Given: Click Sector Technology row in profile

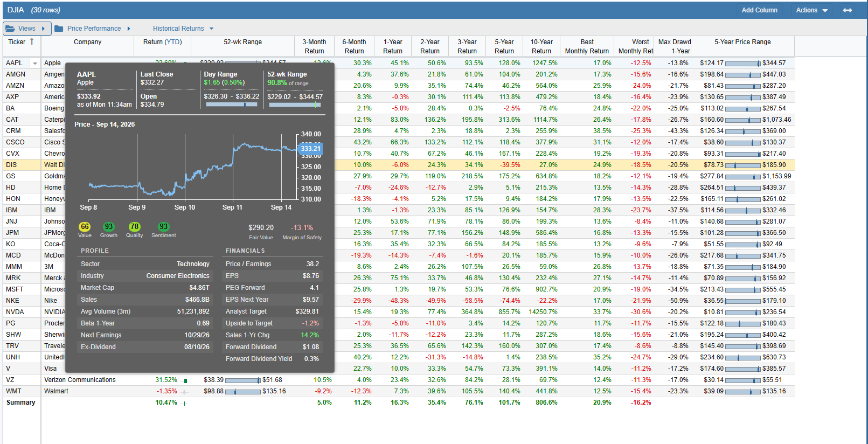Looking at the screenshot, I should [x=145, y=264].
